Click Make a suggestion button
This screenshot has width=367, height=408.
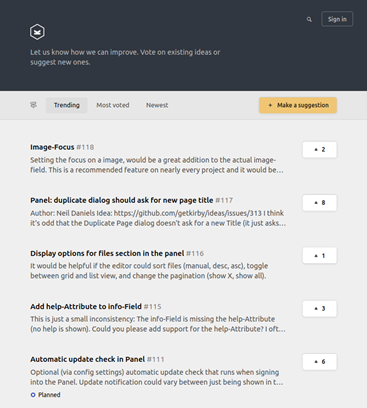tap(298, 105)
